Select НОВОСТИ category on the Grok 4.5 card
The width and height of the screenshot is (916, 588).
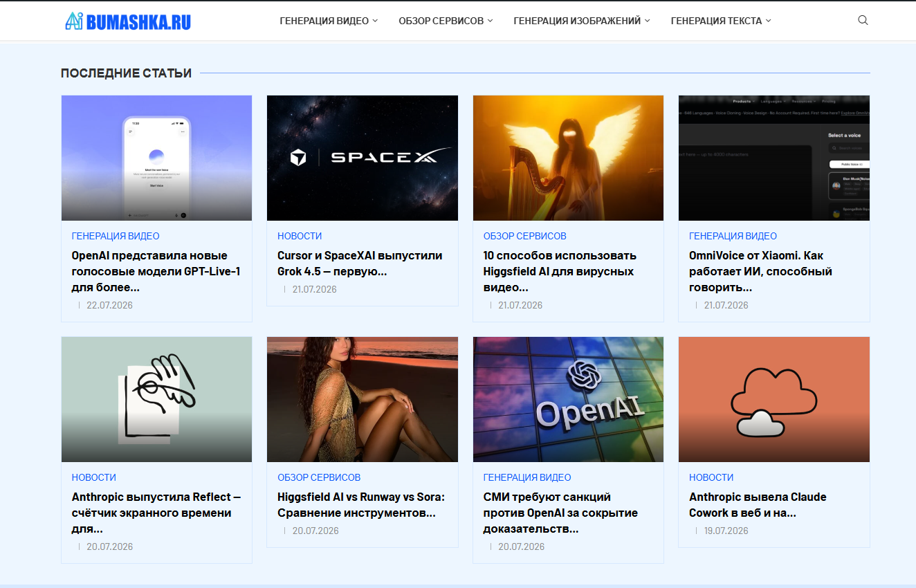(x=300, y=236)
